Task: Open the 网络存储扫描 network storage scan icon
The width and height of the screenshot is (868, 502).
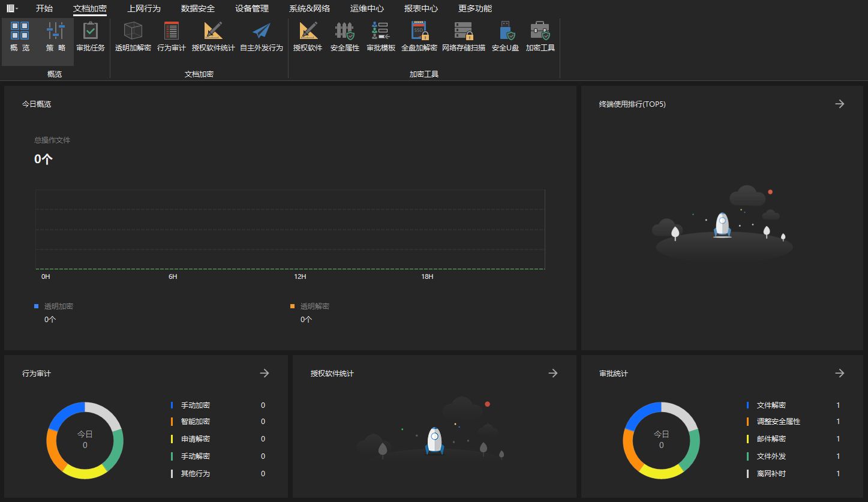Action: click(464, 37)
